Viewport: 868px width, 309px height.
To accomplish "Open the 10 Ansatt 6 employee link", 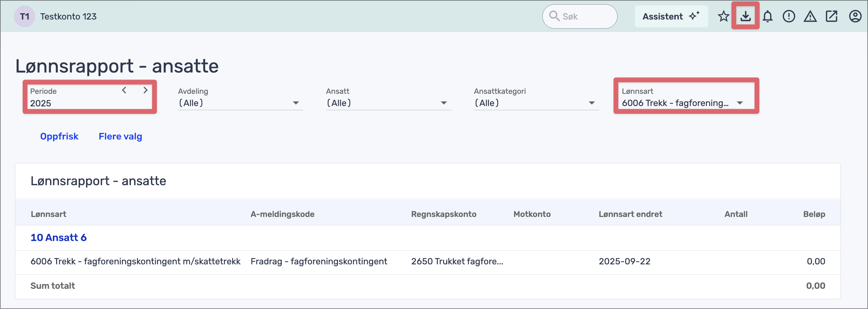I will pos(59,238).
